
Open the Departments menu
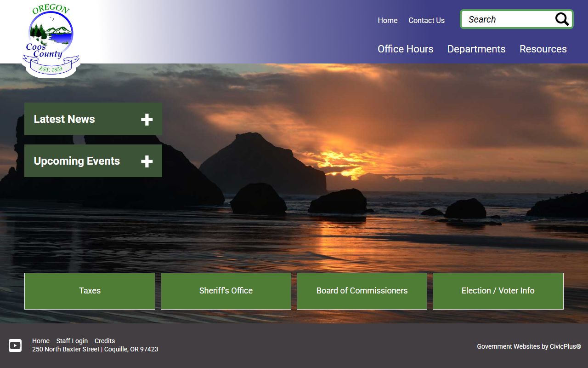[476, 49]
